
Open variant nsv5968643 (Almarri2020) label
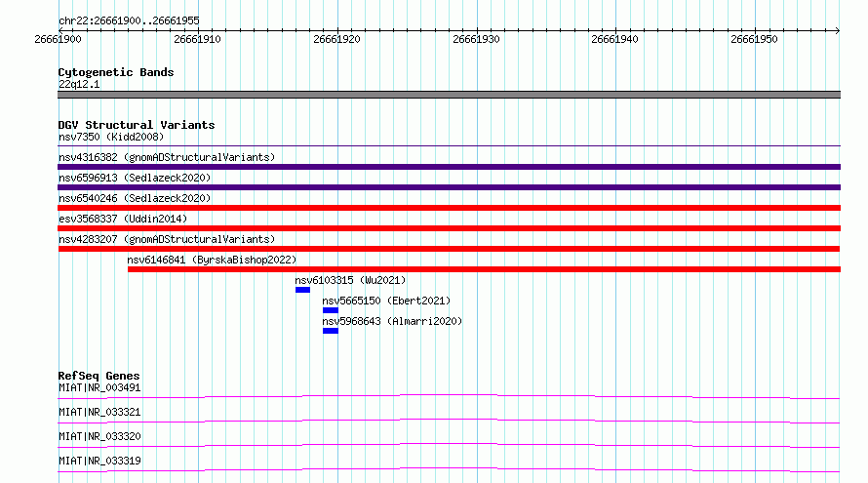392,321
